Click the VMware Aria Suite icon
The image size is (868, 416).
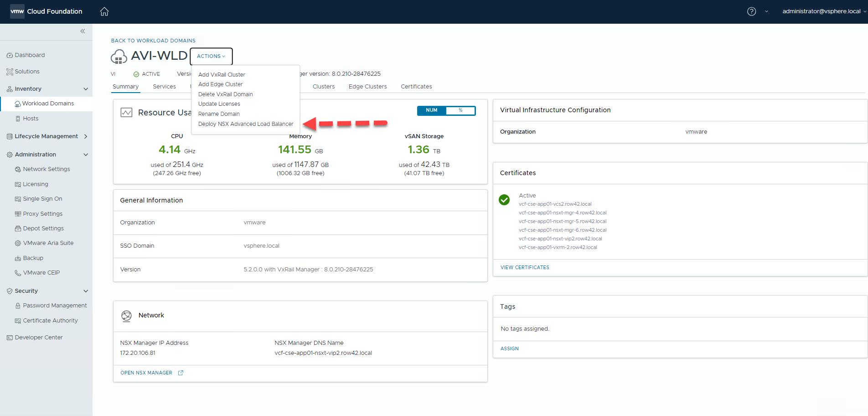pyautogui.click(x=18, y=243)
